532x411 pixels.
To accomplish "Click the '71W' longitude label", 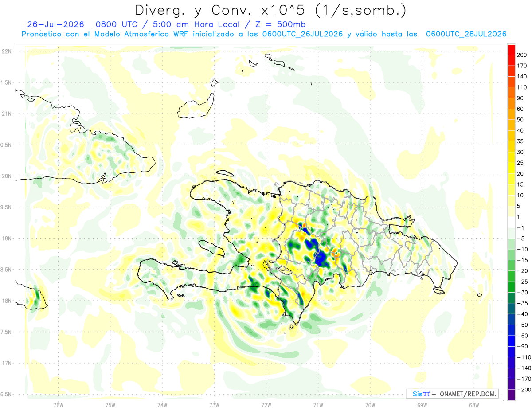I will tap(318, 405).
